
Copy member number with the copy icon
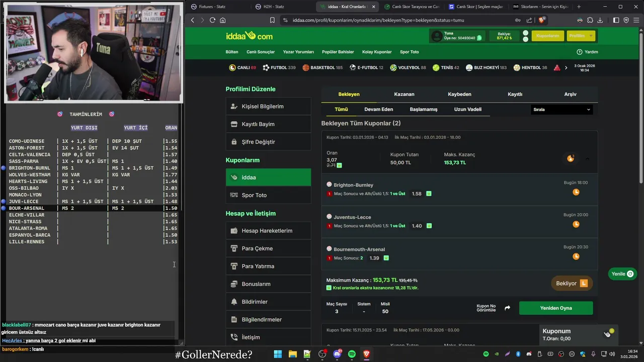coord(479,38)
